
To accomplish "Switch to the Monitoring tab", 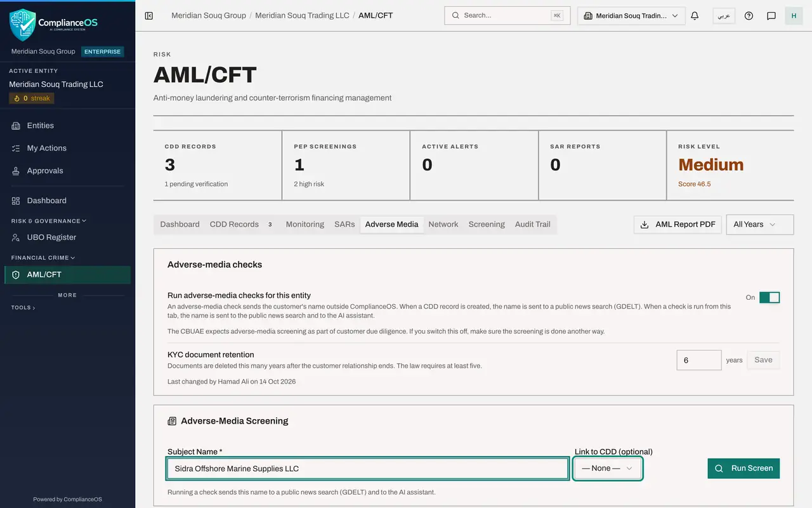I will point(304,224).
